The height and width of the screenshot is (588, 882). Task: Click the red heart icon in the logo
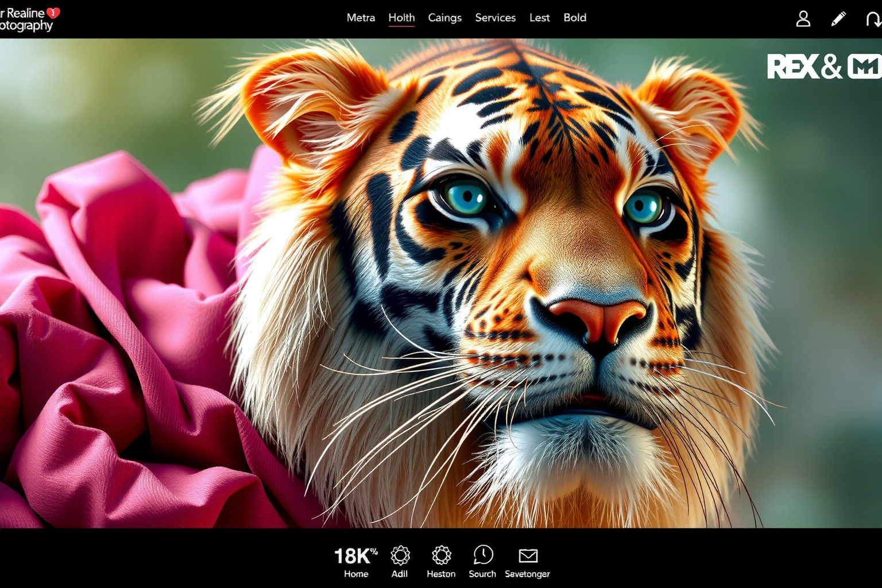[53, 13]
